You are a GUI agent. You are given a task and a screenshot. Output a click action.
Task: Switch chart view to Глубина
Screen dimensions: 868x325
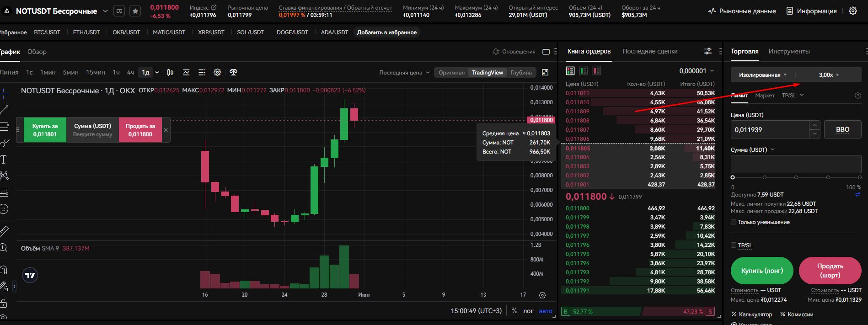(521, 73)
